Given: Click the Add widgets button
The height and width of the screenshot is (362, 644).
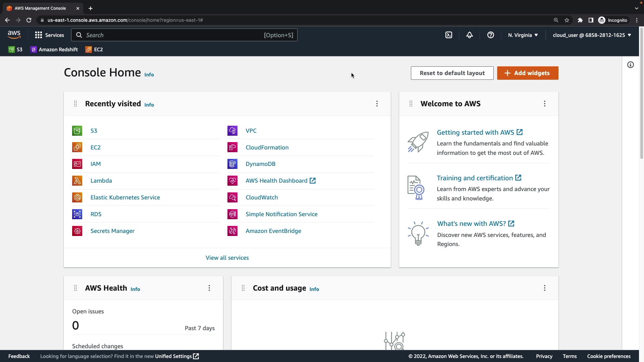Looking at the screenshot, I should coord(528,73).
